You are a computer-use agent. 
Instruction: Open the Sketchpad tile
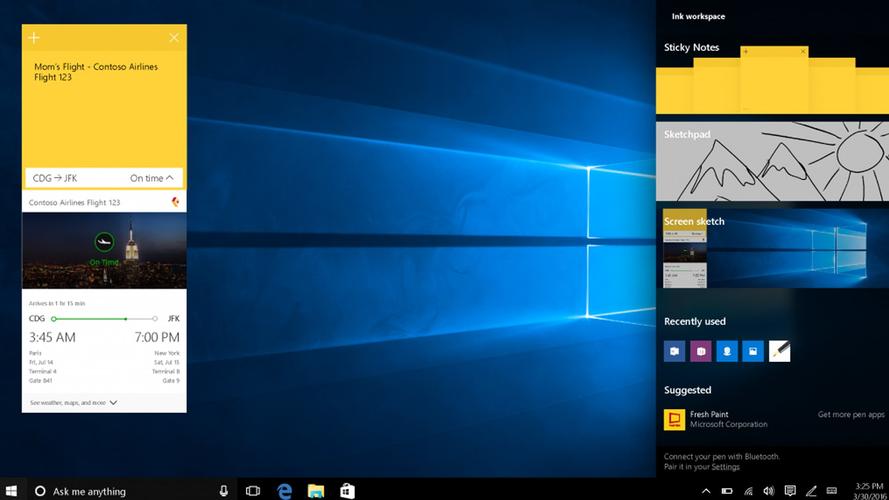(x=771, y=160)
